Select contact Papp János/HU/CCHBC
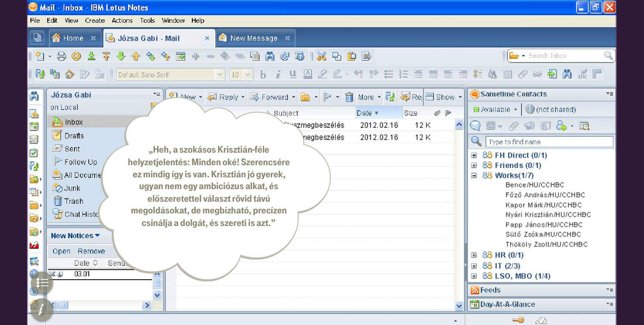The height and width of the screenshot is (325, 644). click(544, 225)
